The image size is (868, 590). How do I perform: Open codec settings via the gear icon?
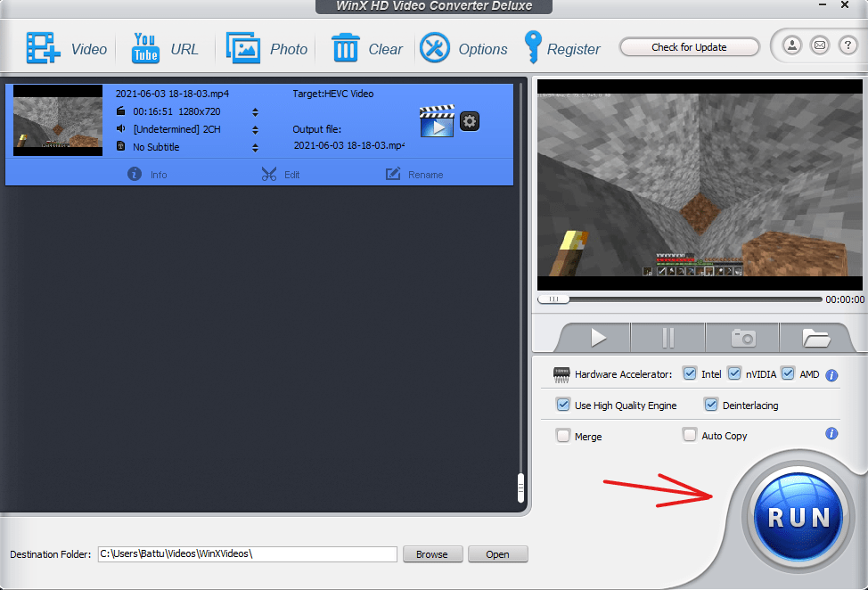coord(470,121)
